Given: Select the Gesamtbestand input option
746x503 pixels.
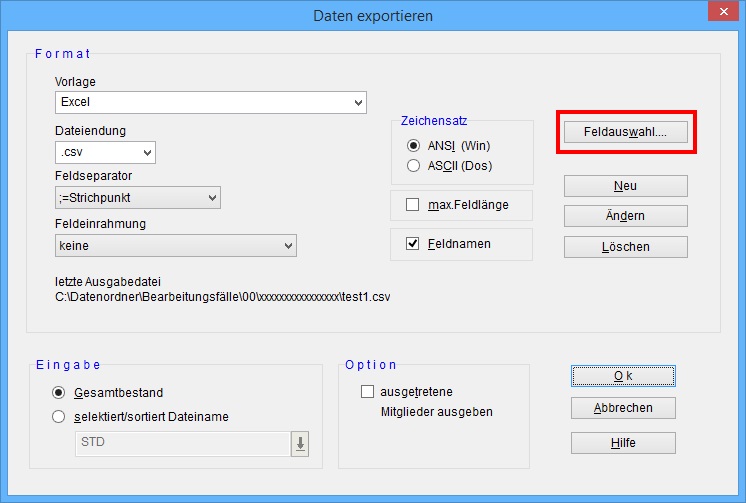Looking at the screenshot, I should [58, 393].
